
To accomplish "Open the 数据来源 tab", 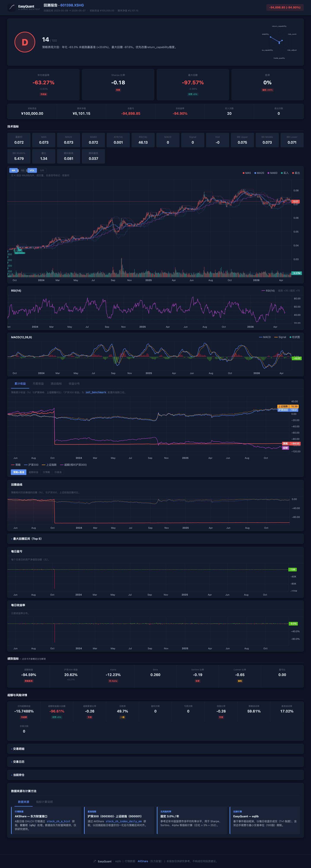I will coord(24,802).
